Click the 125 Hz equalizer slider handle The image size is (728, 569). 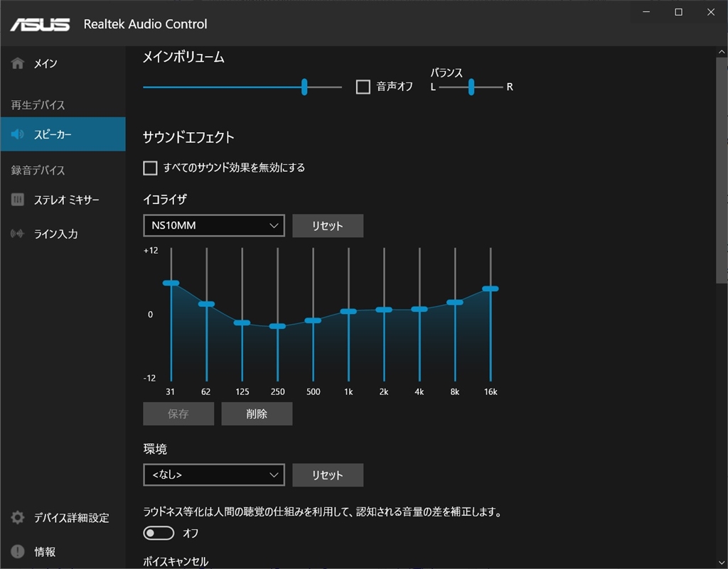click(242, 323)
